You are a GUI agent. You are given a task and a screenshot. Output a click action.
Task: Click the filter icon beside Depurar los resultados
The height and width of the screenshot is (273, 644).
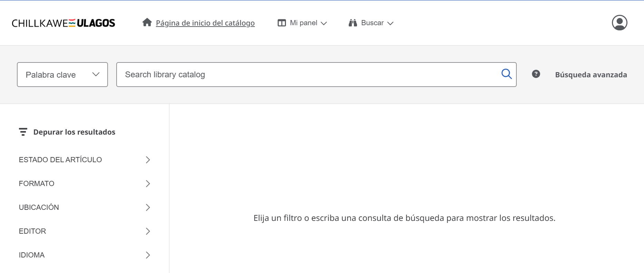23,132
